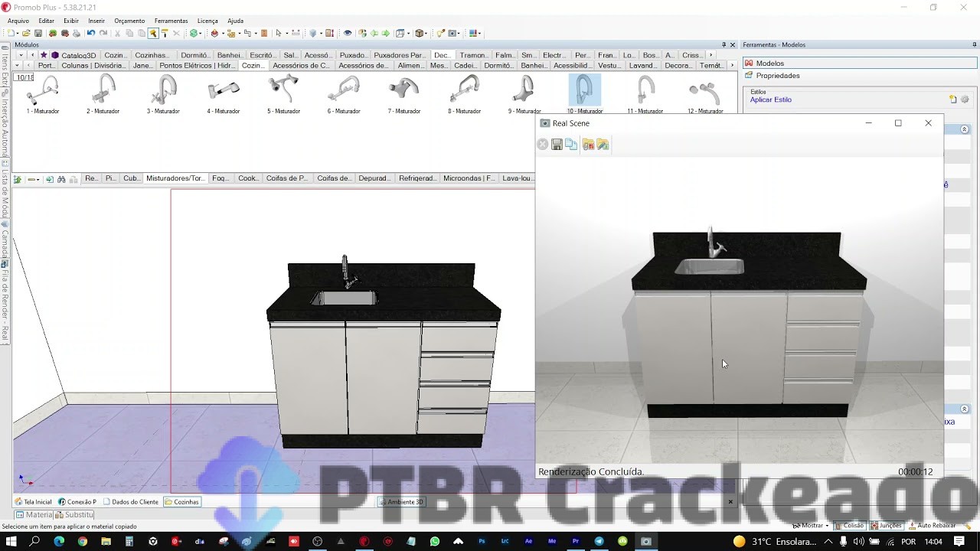
Task: Click the New project icon in toolbar
Action: pyautogui.click(x=11, y=33)
